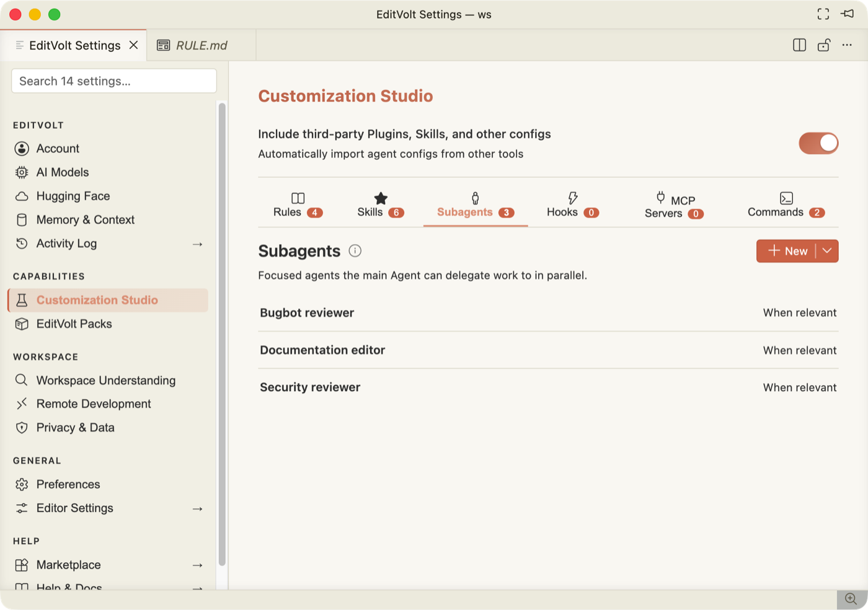The image size is (868, 610).
Task: Click the Customization Studio heading
Action: coord(345,96)
